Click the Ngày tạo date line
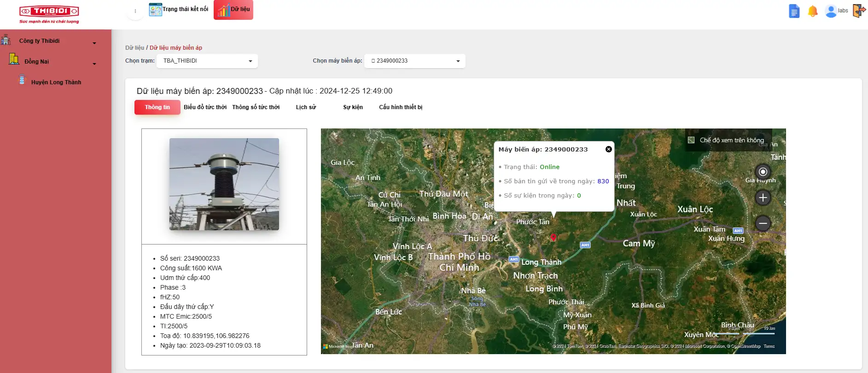Screen dimensions: 868x373 click(x=210, y=345)
